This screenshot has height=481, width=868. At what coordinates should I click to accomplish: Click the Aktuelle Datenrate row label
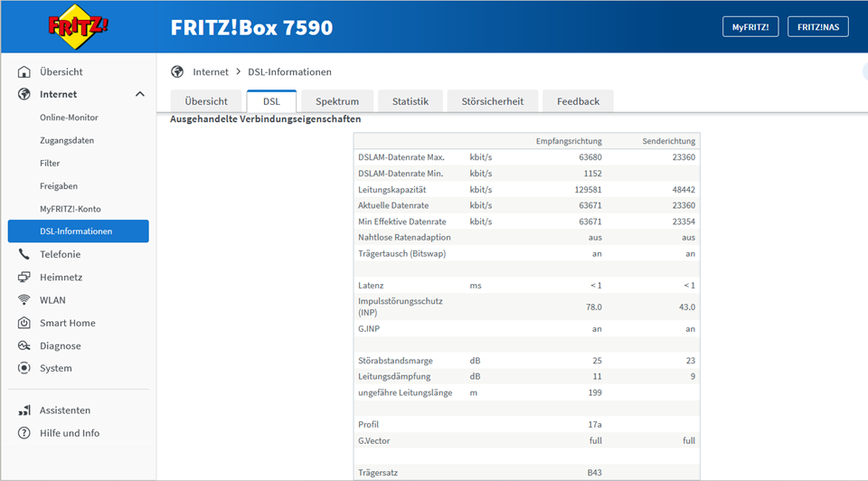[393, 205]
